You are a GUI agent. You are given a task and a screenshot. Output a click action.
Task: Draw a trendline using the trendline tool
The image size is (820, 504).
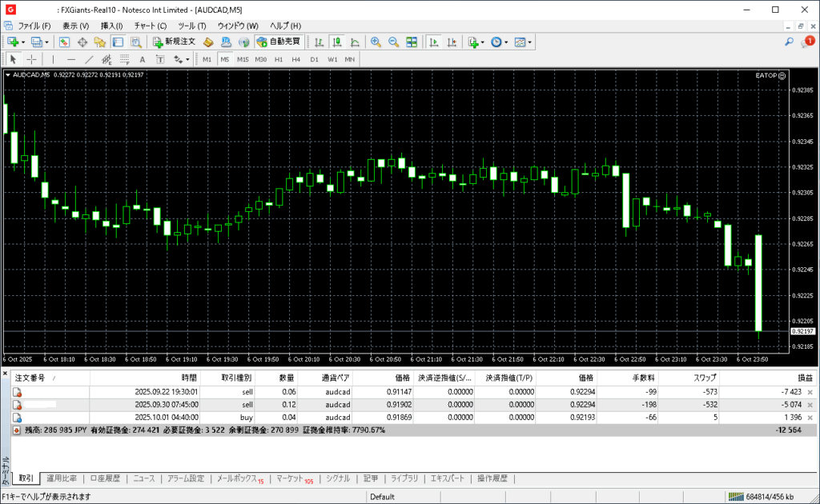click(x=89, y=59)
